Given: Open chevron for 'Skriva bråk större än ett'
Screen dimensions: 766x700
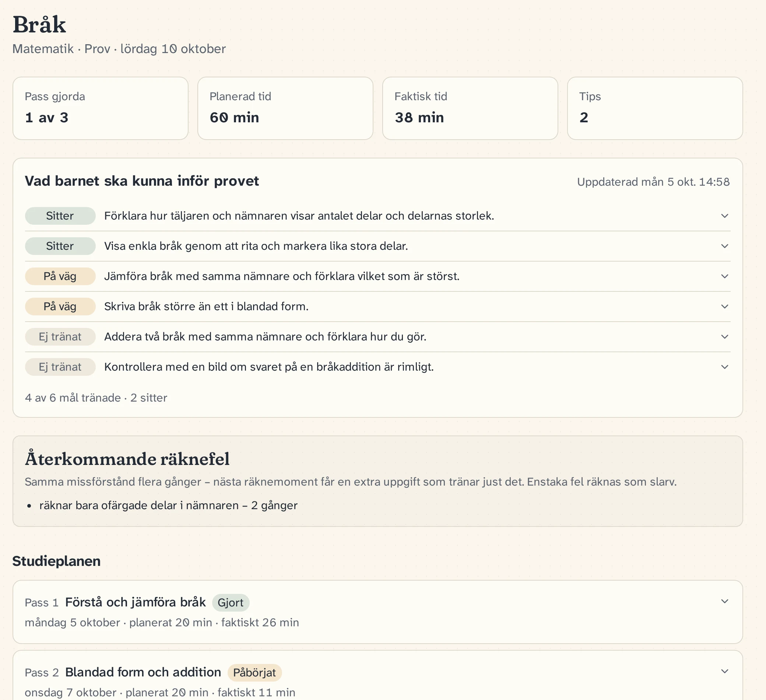Looking at the screenshot, I should point(725,307).
